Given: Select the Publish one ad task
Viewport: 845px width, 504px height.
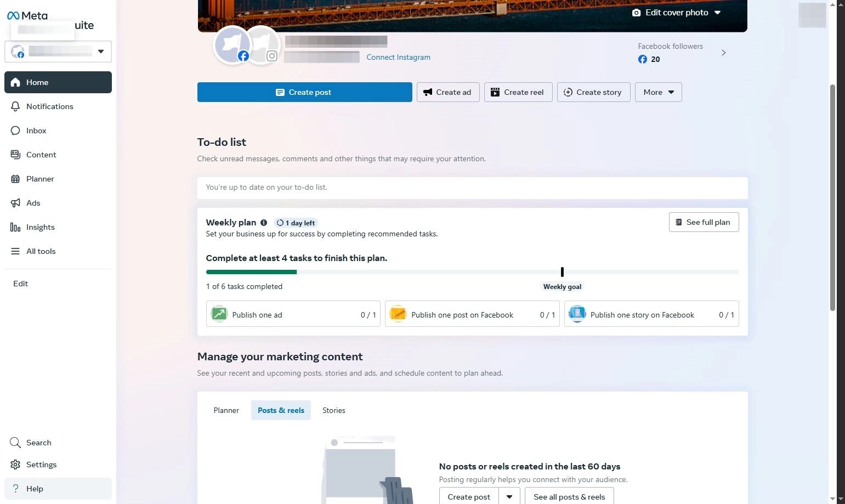Looking at the screenshot, I should point(293,314).
